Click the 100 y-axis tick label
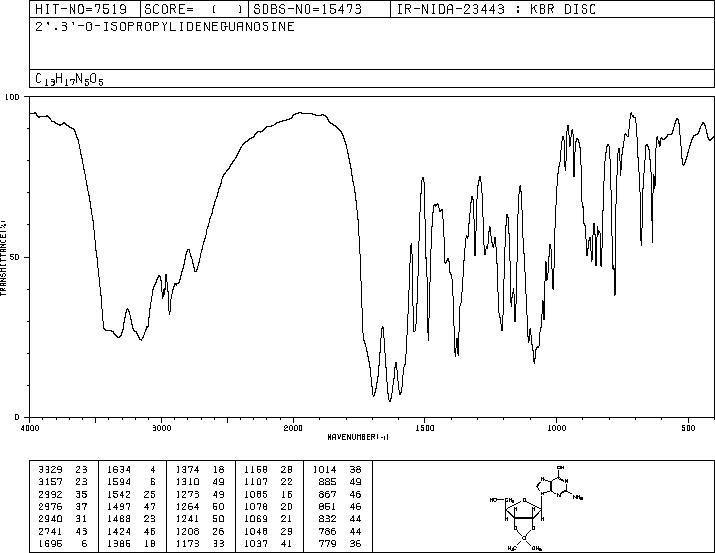This screenshot has height=553, width=715. (x=13, y=97)
